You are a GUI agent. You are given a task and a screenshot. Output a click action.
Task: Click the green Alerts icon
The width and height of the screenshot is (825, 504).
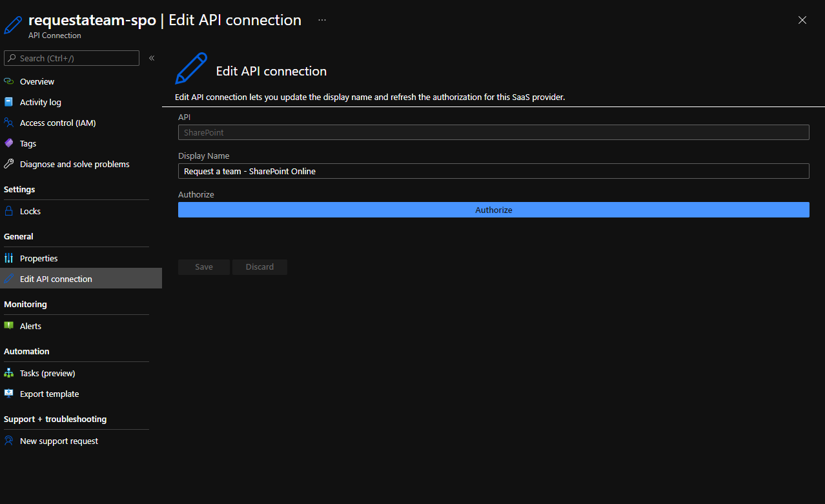(x=8, y=326)
